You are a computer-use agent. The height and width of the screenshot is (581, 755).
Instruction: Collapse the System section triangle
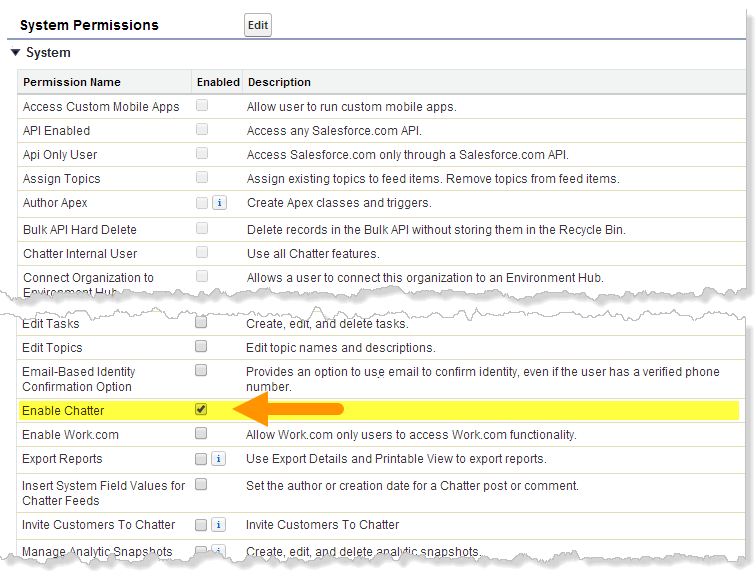pos(15,53)
